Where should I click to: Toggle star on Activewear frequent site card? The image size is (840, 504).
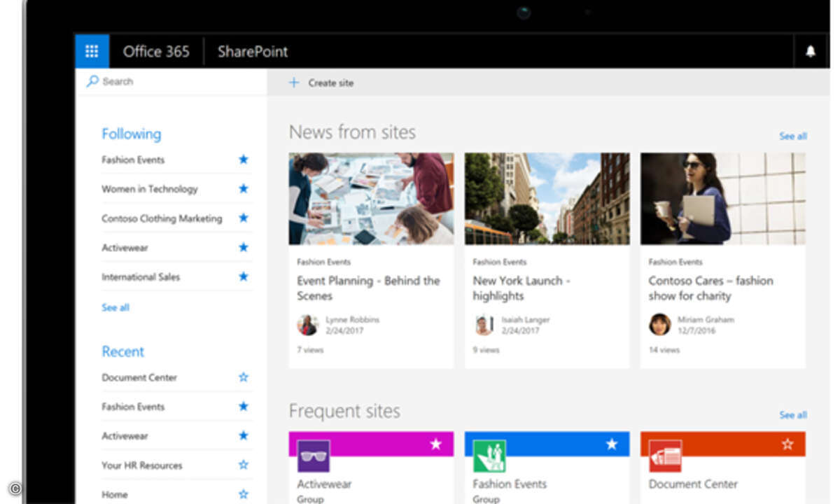[x=436, y=444]
